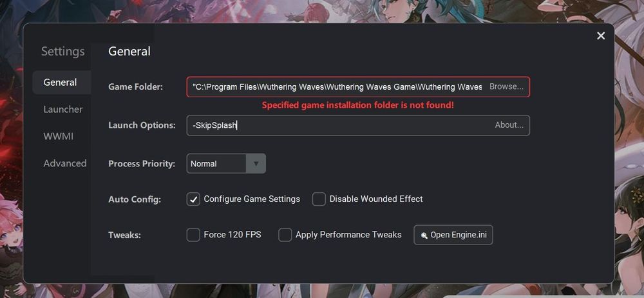Image resolution: width=644 pixels, height=298 pixels.
Task: Click the magnifier icon on Open Engine.ini
Action: tap(424, 235)
